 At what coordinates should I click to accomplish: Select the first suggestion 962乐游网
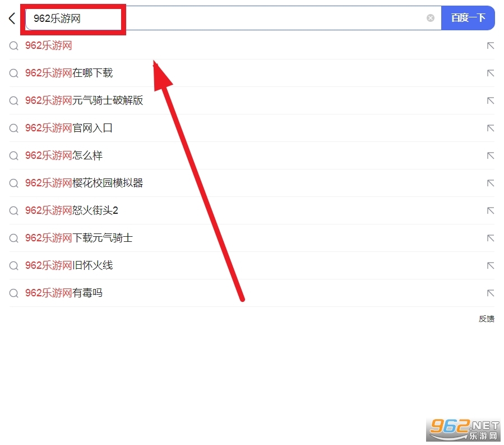pyautogui.click(x=49, y=45)
